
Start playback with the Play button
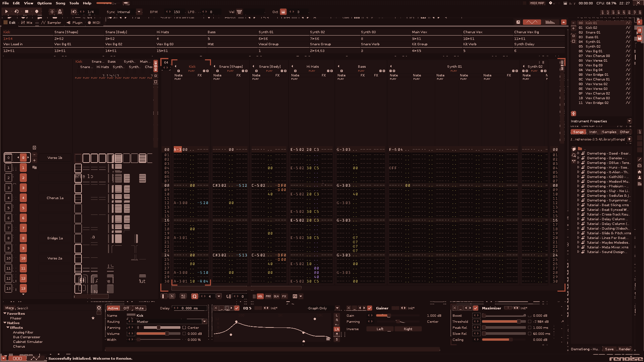tap(6, 11)
